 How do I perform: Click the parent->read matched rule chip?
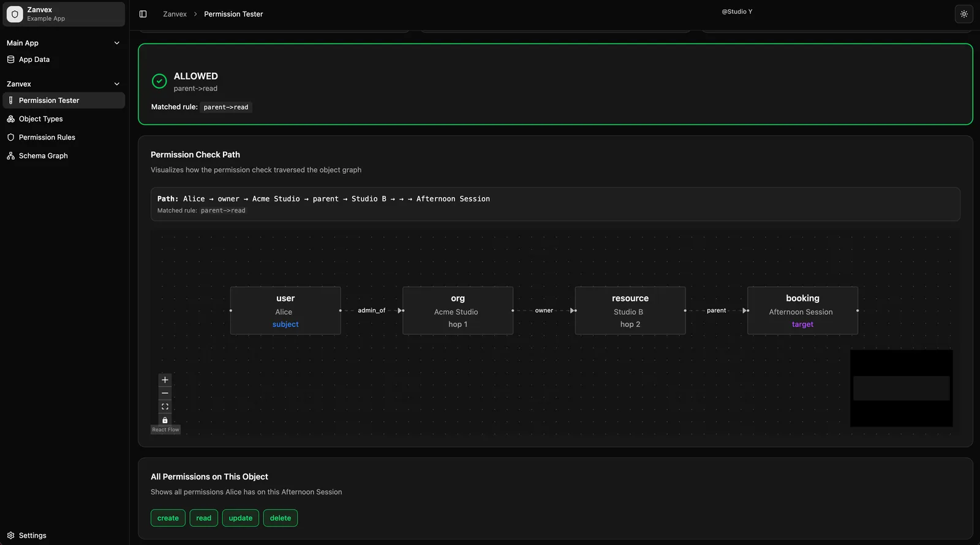[x=226, y=107]
